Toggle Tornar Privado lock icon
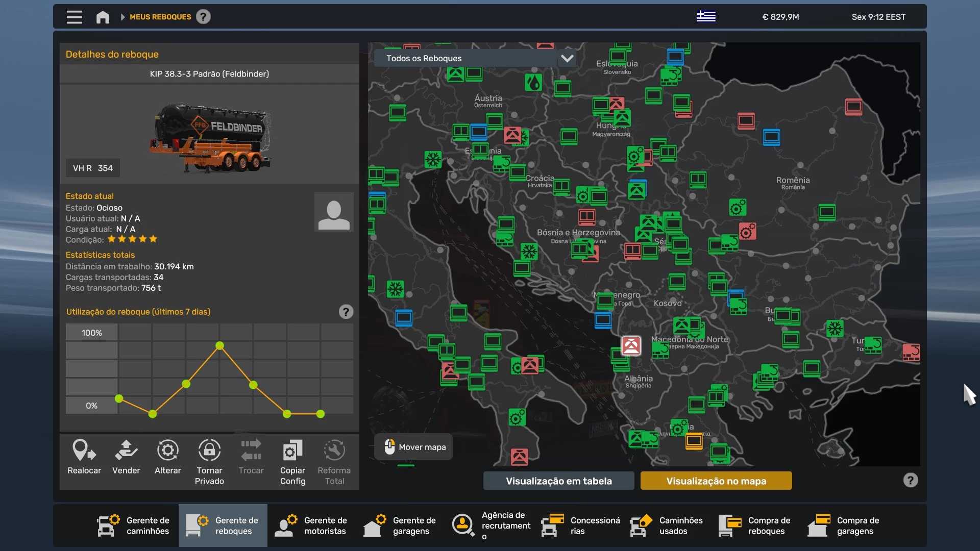The image size is (980, 551). coord(209,451)
